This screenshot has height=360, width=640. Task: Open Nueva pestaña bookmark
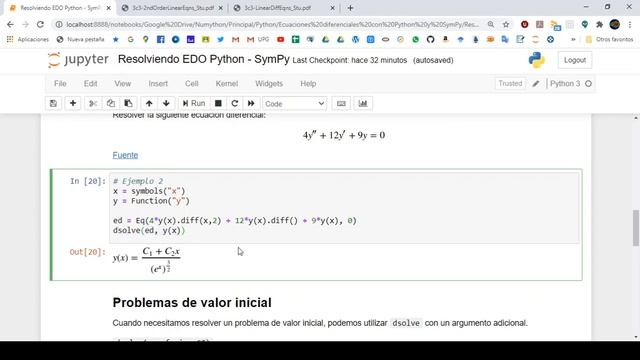coord(80,40)
